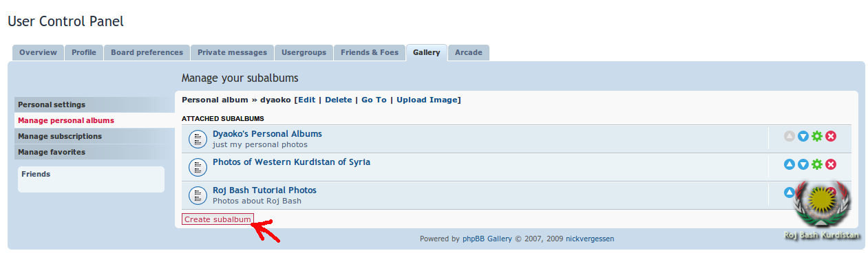Move Roj Bash Tutorial Photos up
This screenshot has height=253, width=868.
coord(790,192)
